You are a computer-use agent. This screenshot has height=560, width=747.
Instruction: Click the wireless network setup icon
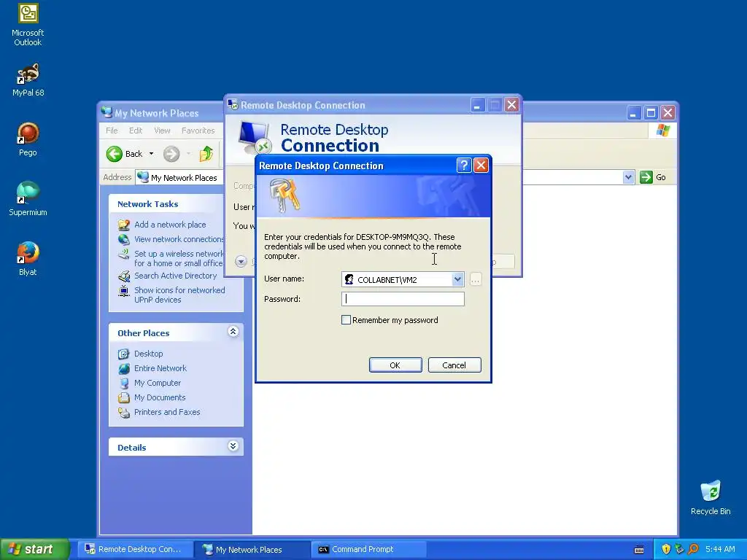pos(124,254)
